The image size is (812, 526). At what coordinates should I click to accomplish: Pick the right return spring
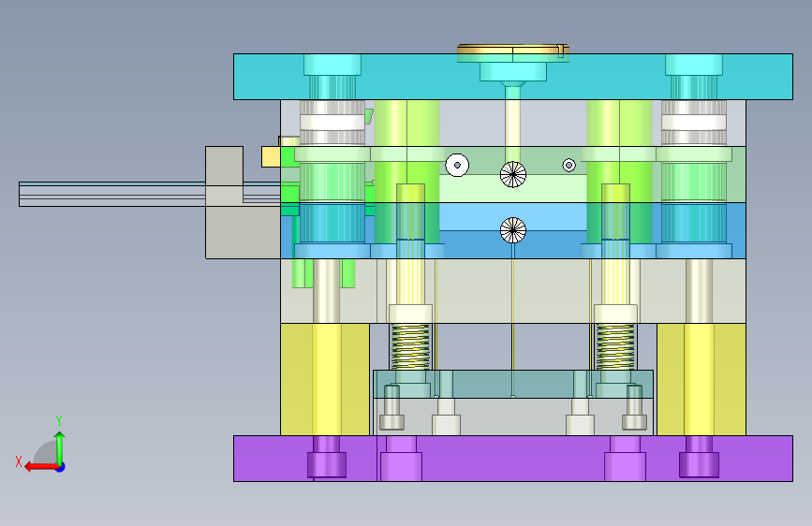tap(615, 346)
